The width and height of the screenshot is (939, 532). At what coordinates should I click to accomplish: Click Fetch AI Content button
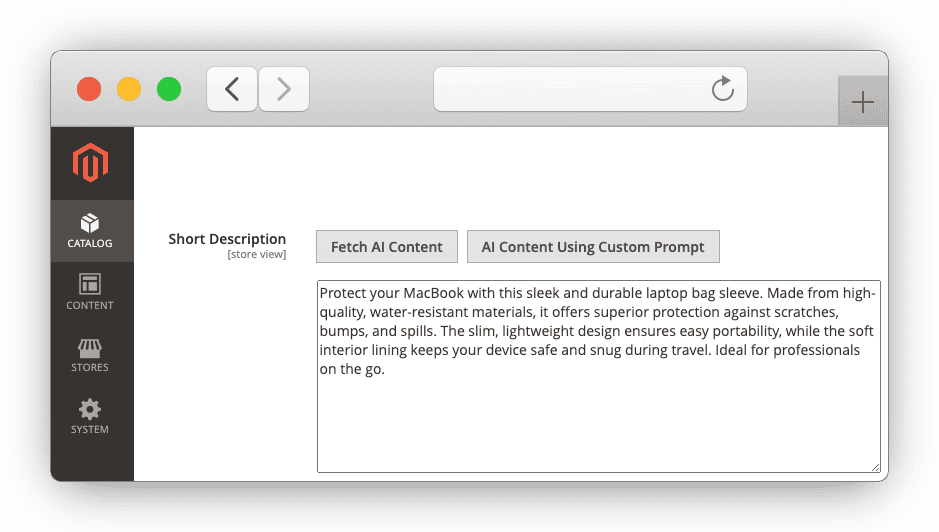pos(387,247)
